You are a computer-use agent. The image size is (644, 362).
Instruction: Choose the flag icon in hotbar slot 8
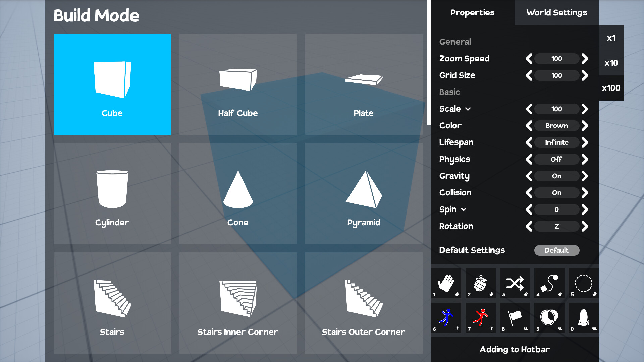515,317
